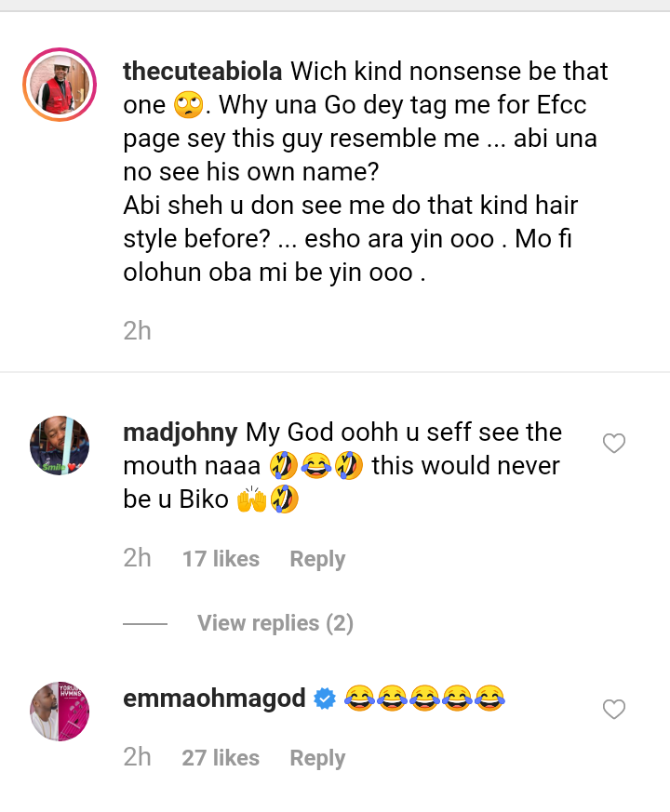
Task: Click the verified badge next to emmaohmagod
Action: [325, 699]
